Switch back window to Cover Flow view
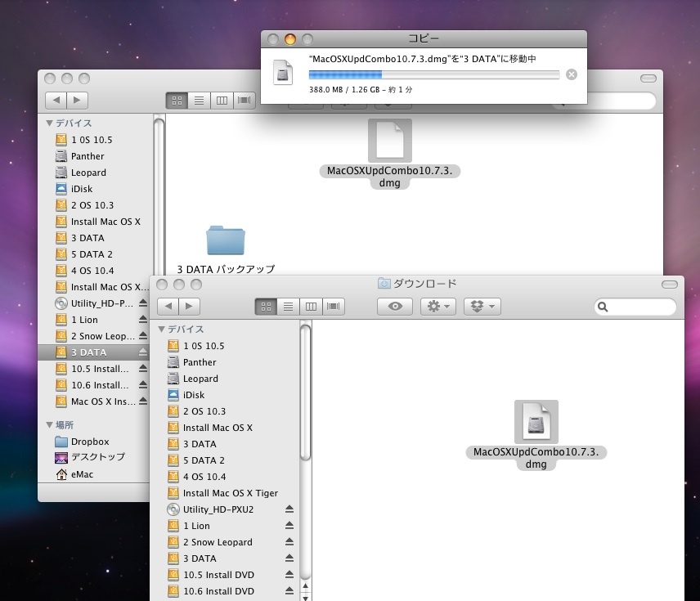 pos(245,101)
